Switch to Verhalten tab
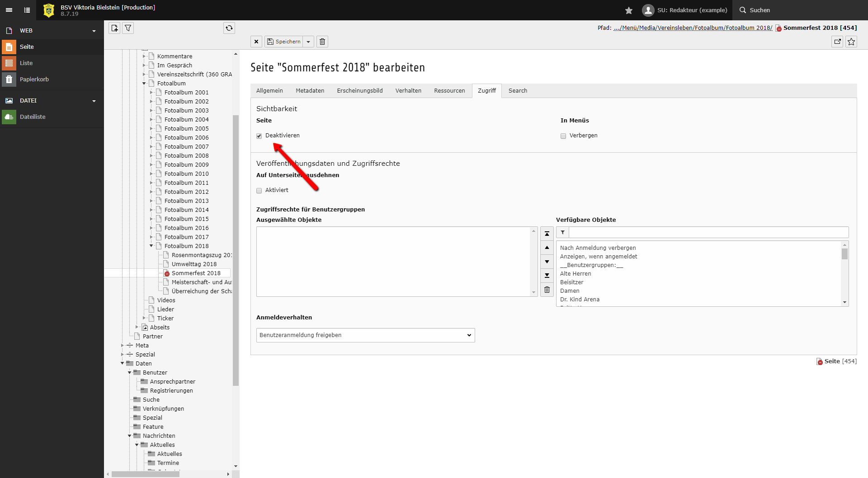This screenshot has width=868, height=478. [x=408, y=91]
